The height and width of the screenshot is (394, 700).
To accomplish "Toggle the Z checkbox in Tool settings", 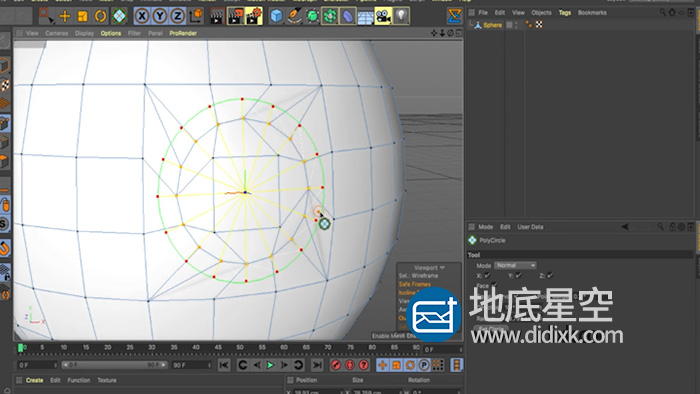I will point(550,276).
